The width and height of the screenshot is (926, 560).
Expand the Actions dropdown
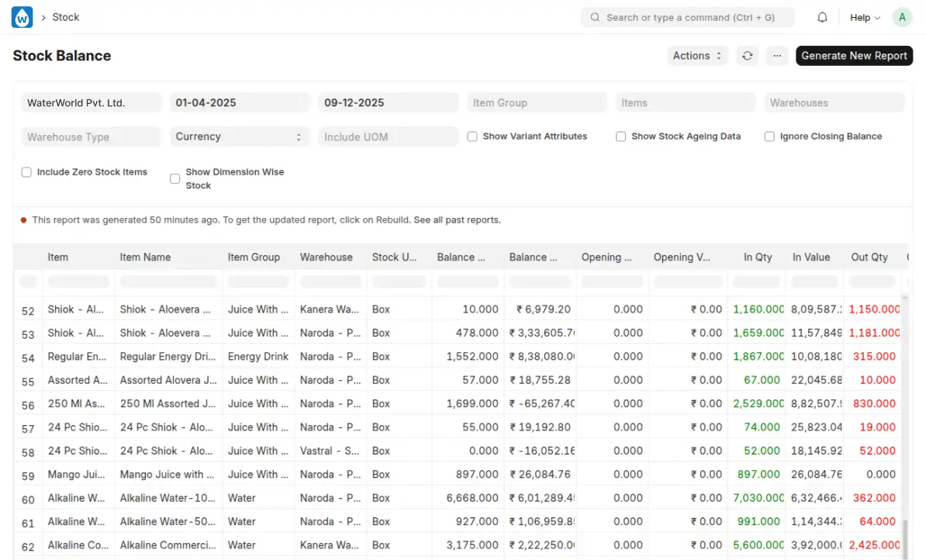(x=697, y=56)
